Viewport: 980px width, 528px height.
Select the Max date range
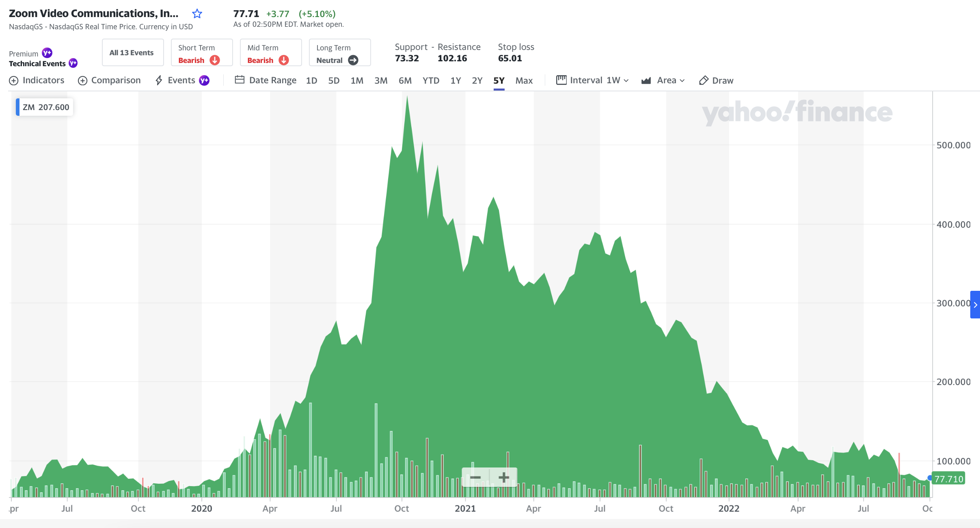pyautogui.click(x=524, y=80)
